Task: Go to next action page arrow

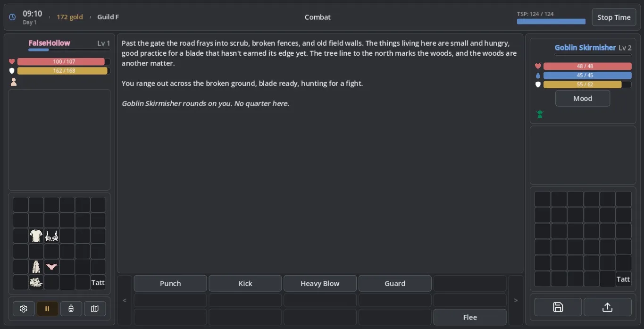Action: click(x=516, y=300)
